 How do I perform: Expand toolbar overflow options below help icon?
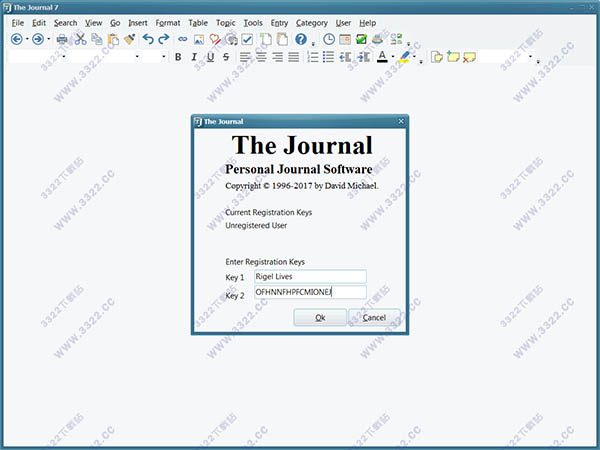(313, 44)
